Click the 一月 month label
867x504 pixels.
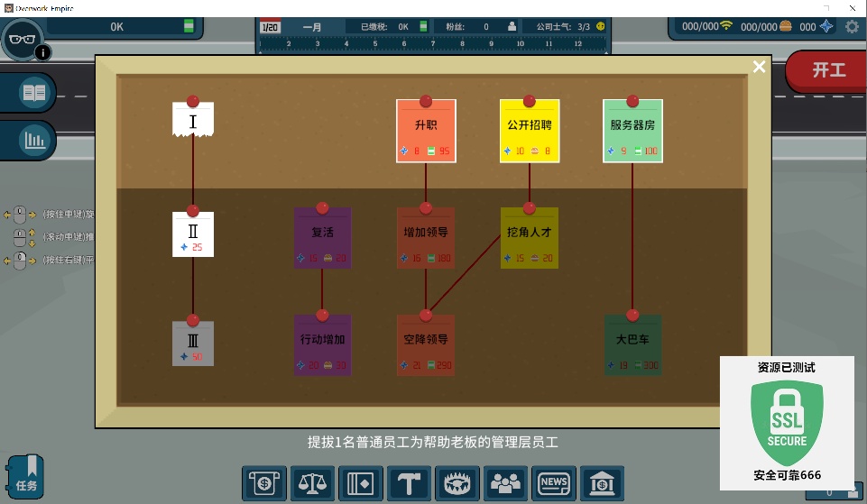tap(312, 26)
